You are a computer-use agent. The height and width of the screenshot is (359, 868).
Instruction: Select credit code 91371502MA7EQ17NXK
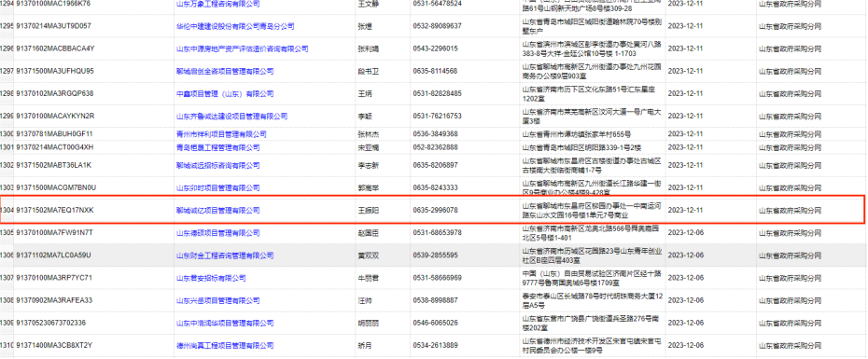[x=55, y=210]
